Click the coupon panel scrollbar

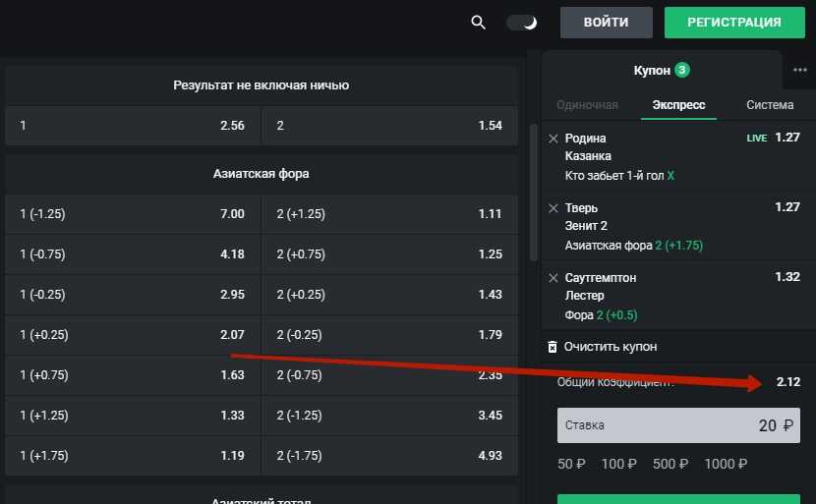pos(533,193)
